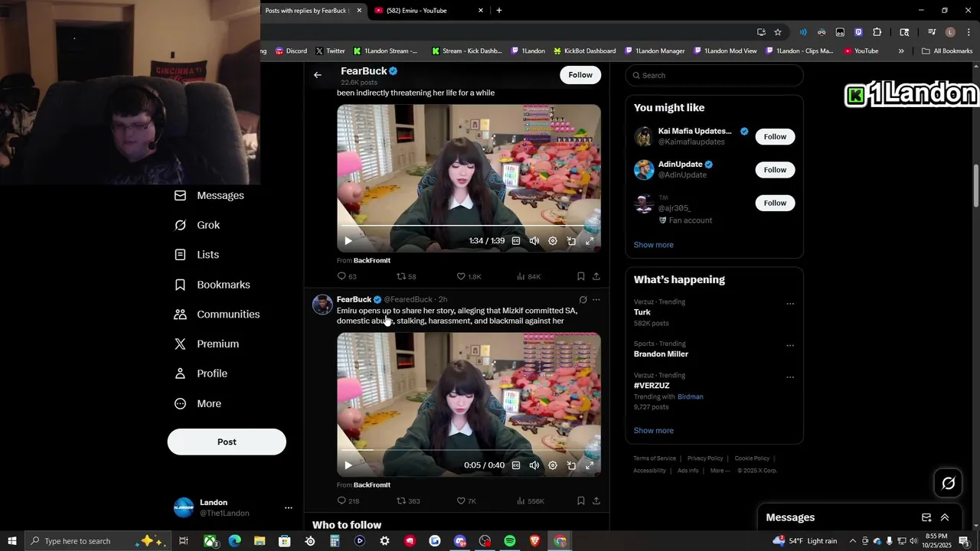This screenshot has width=980, height=551.
Task: Open Discord bookmark in bookmarks bar
Action: (x=291, y=51)
